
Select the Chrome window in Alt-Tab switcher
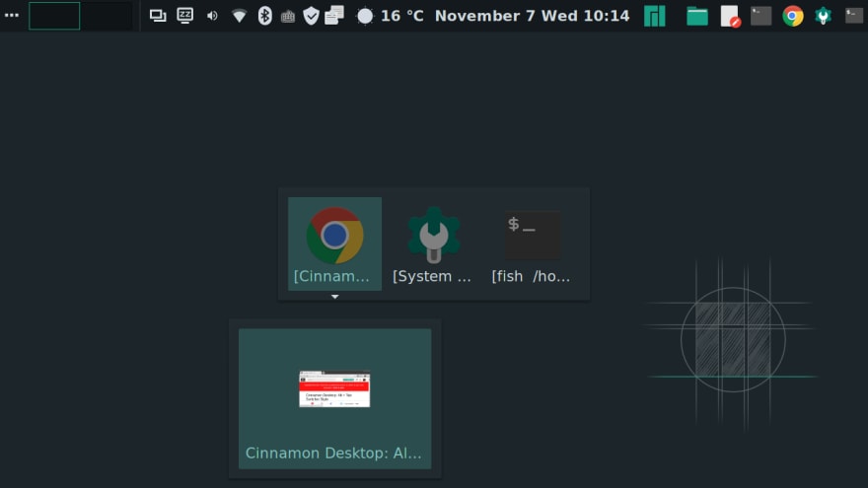[x=335, y=244]
